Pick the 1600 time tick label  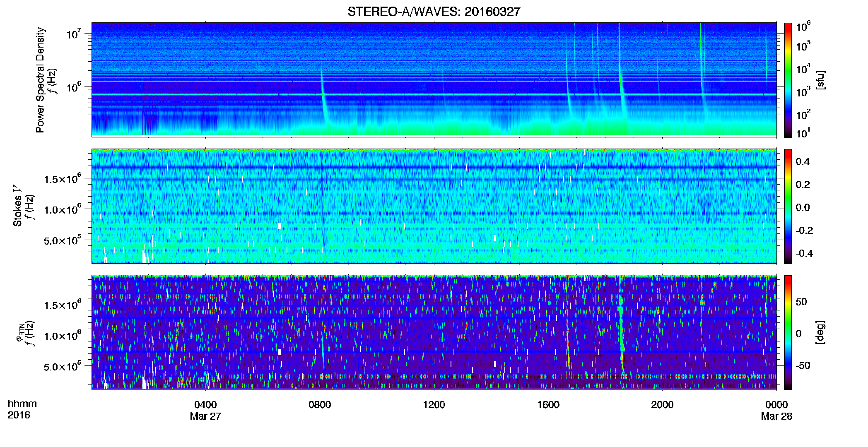[548, 405]
